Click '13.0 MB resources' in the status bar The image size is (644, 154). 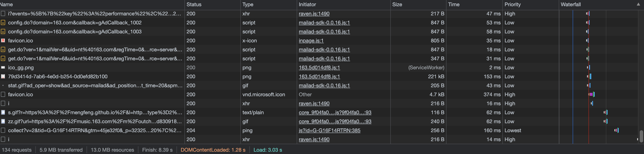(x=112, y=150)
